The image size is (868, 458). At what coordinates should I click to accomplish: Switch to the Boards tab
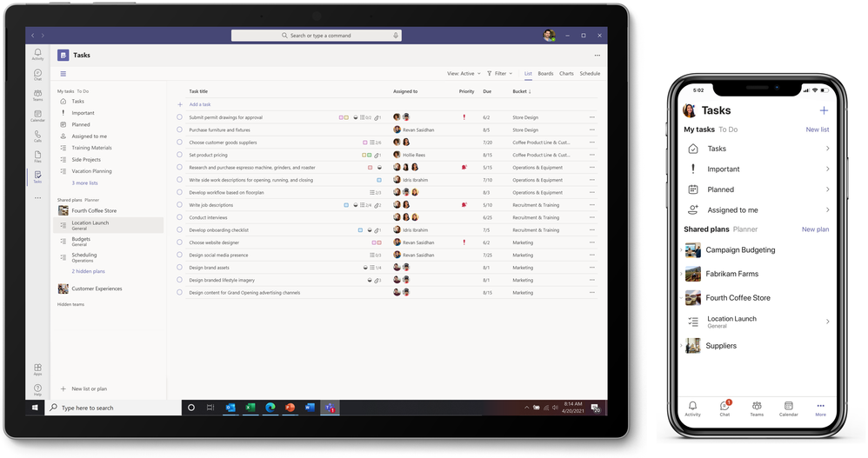click(x=545, y=74)
